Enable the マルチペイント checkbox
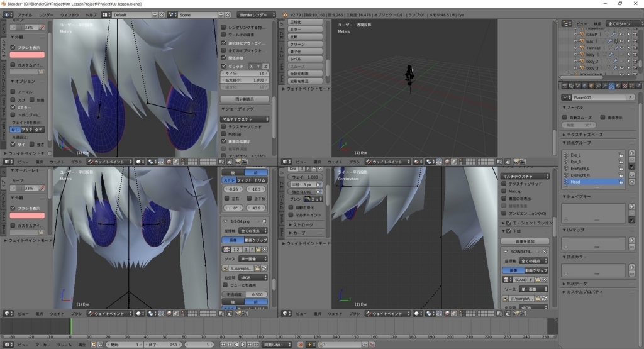Image resolution: width=644 pixels, height=349 pixels. click(291, 214)
